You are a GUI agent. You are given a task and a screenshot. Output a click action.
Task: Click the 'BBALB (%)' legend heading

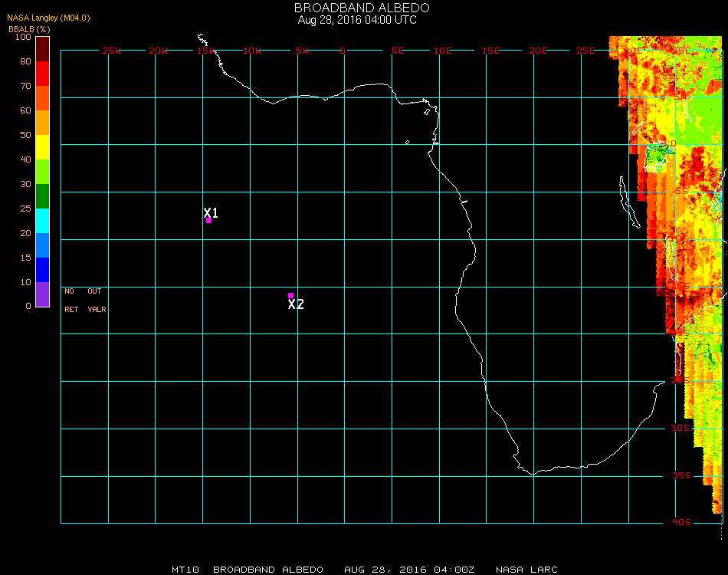[29, 29]
